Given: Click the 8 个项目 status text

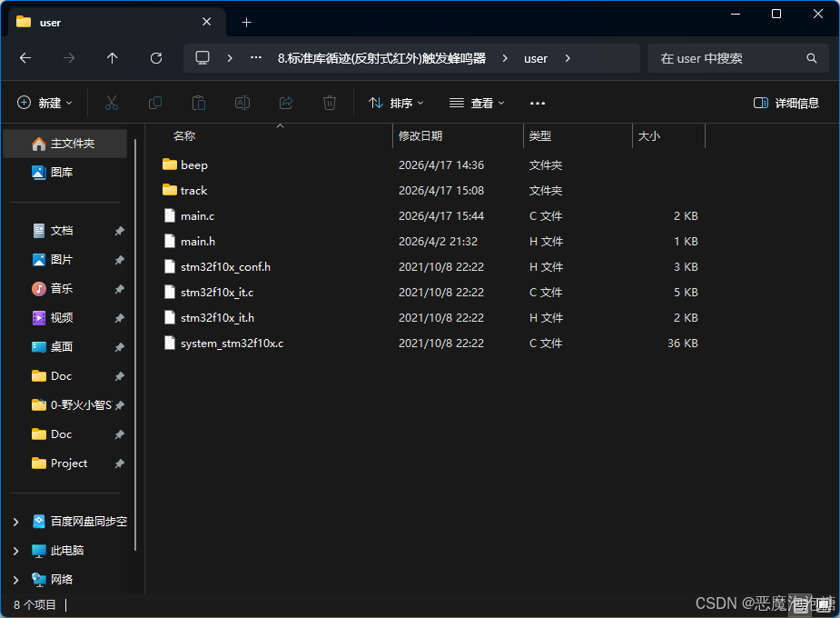Looking at the screenshot, I should (x=35, y=604).
